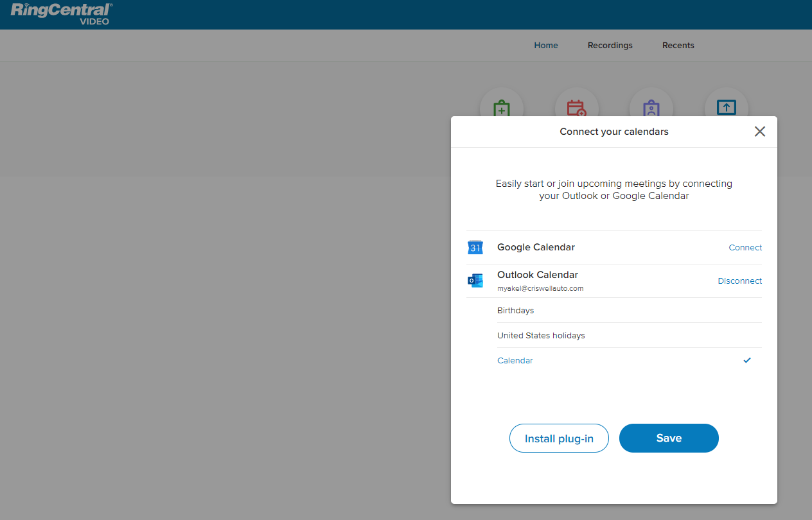The height and width of the screenshot is (520, 812).
Task: Click the green clipboard plus icon
Action: coord(502,108)
